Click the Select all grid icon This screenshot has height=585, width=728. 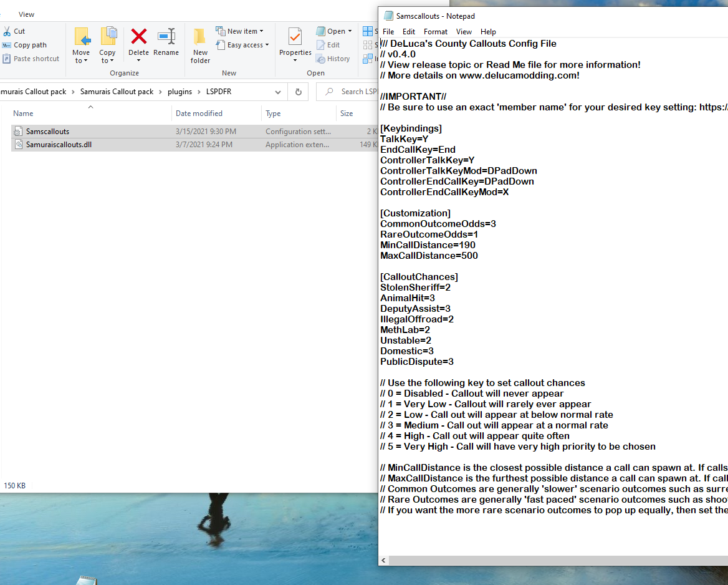pyautogui.click(x=368, y=31)
